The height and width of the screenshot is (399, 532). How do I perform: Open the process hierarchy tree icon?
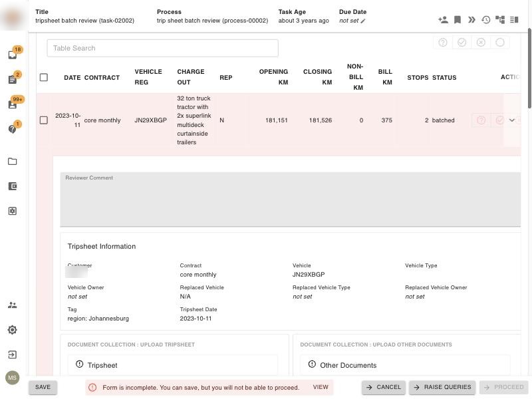[500, 20]
